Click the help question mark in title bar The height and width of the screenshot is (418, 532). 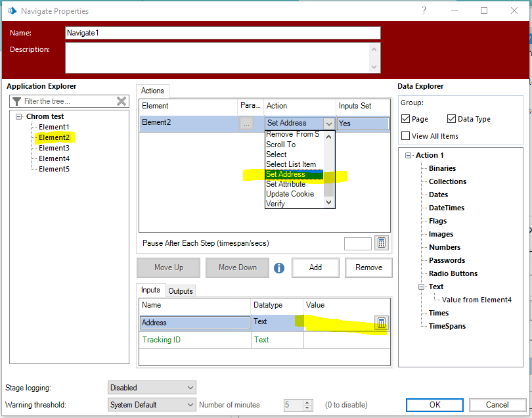coord(424,11)
